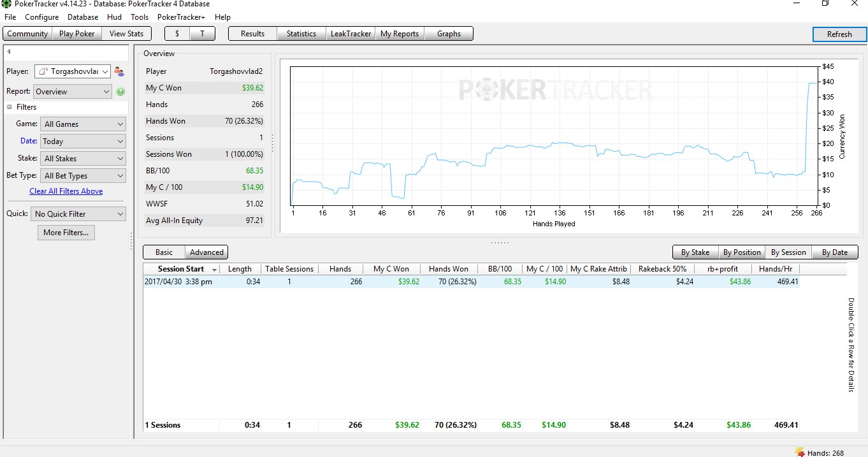This screenshot has width=868, height=457.
Task: Sort by the Length column header
Action: click(x=240, y=269)
